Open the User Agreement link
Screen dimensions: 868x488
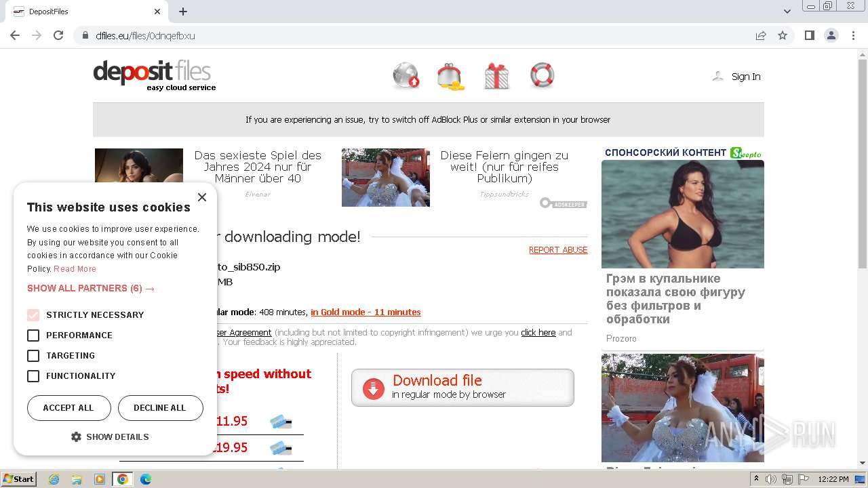coord(244,333)
